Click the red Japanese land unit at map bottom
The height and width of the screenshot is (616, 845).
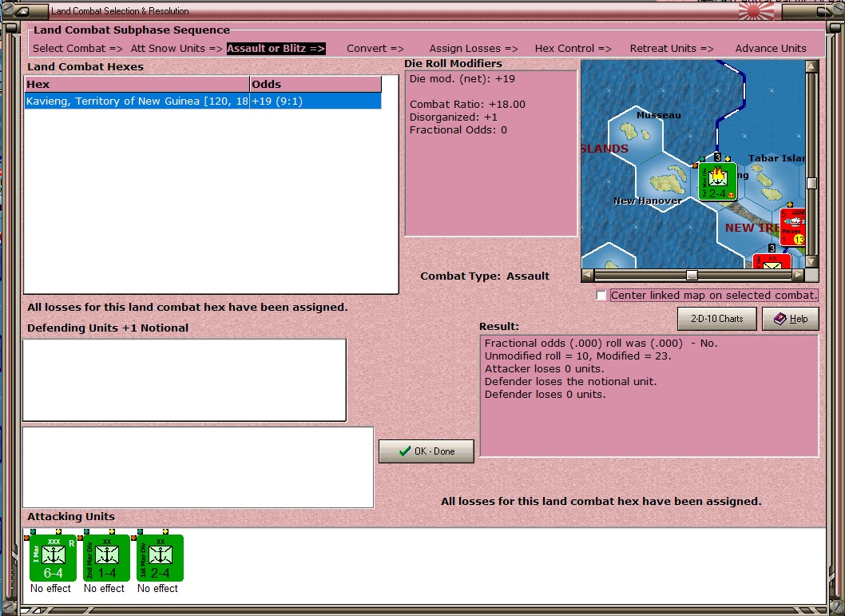pyautogui.click(x=772, y=261)
